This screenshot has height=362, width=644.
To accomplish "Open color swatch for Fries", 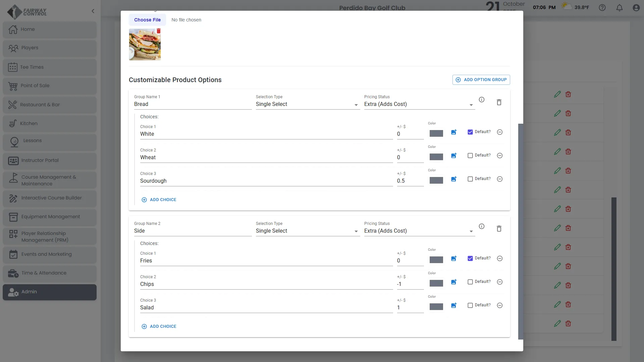I will pos(436,260).
